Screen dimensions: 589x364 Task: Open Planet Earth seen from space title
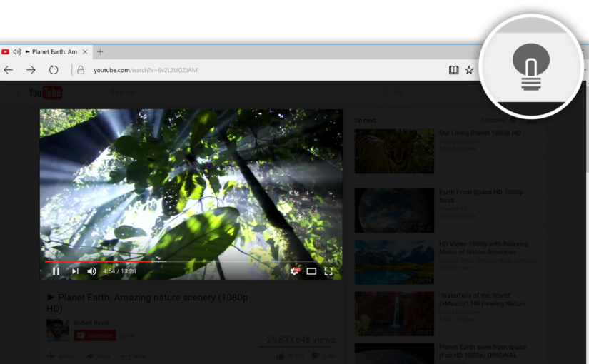pos(483,351)
